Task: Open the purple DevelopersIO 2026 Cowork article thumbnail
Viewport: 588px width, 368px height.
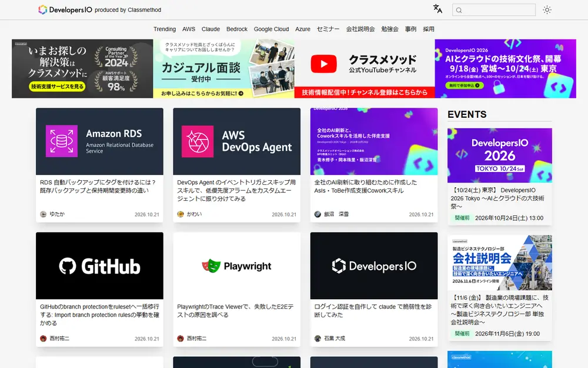Action: click(374, 141)
